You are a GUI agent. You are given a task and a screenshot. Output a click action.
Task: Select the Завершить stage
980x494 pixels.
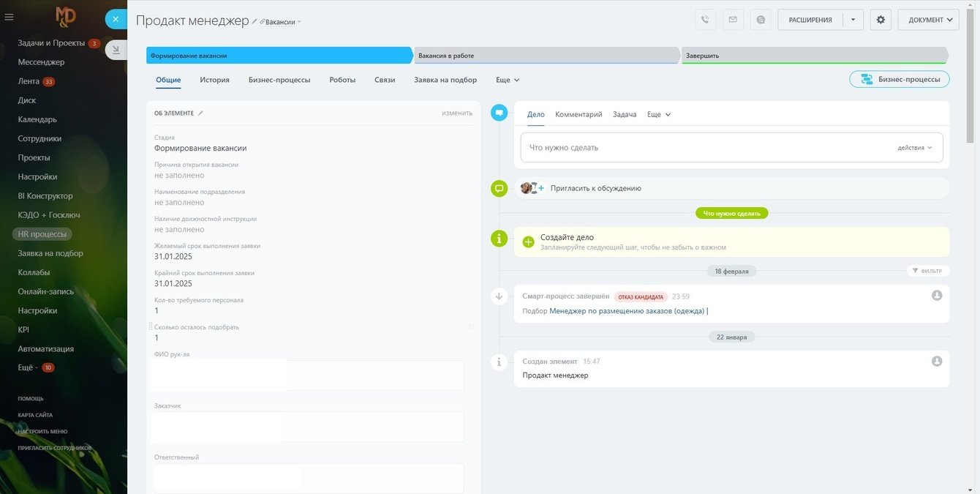click(x=815, y=56)
